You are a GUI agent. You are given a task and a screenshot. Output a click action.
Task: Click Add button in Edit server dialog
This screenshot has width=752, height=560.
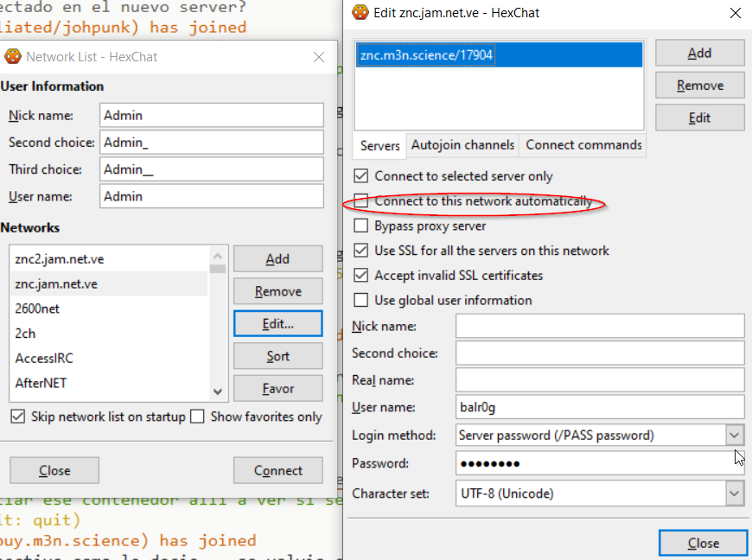tap(700, 53)
